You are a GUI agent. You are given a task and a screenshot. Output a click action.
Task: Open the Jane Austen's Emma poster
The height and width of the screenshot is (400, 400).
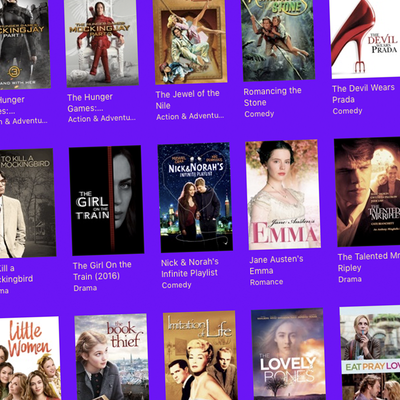(283, 195)
